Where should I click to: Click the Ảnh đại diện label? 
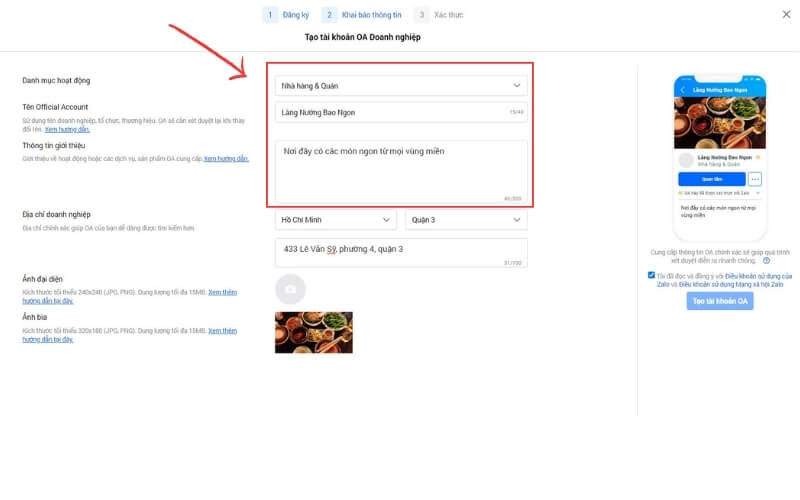coord(42,279)
